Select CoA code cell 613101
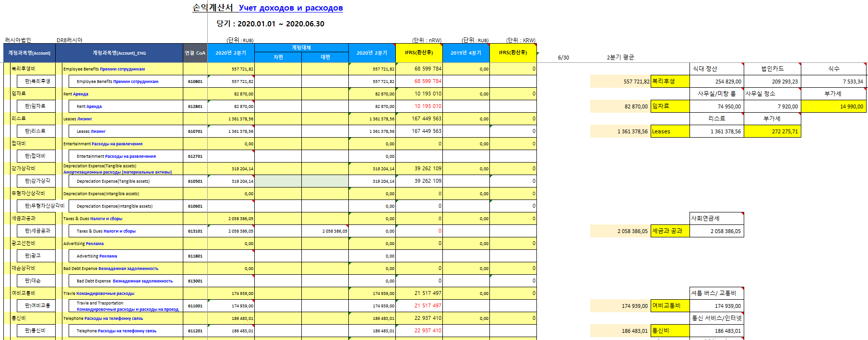The image size is (868, 340). (195, 231)
